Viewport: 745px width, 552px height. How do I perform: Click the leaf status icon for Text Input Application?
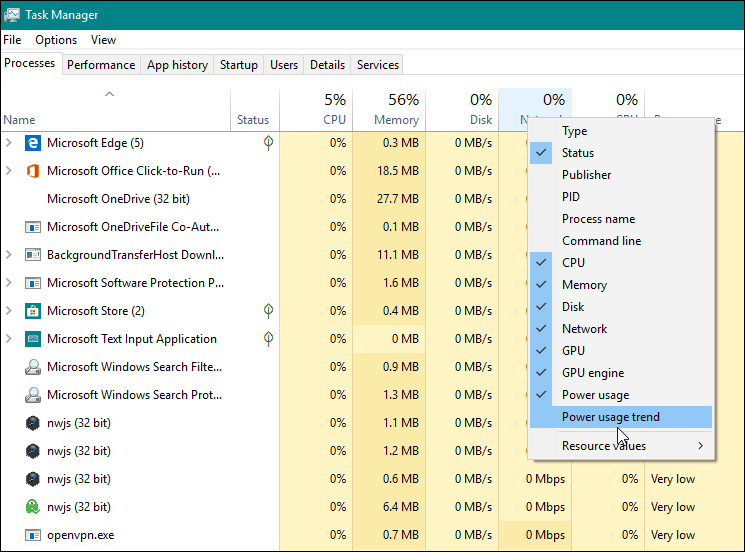(x=268, y=339)
